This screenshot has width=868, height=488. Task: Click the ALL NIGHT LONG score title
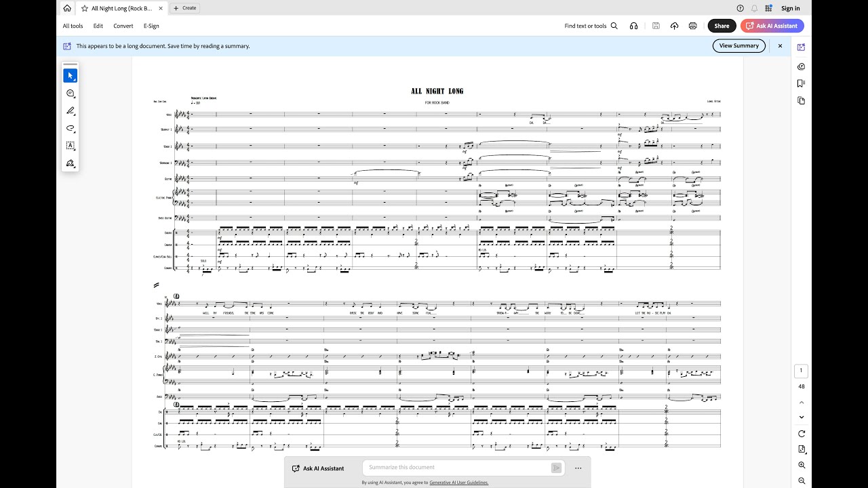[x=437, y=91]
